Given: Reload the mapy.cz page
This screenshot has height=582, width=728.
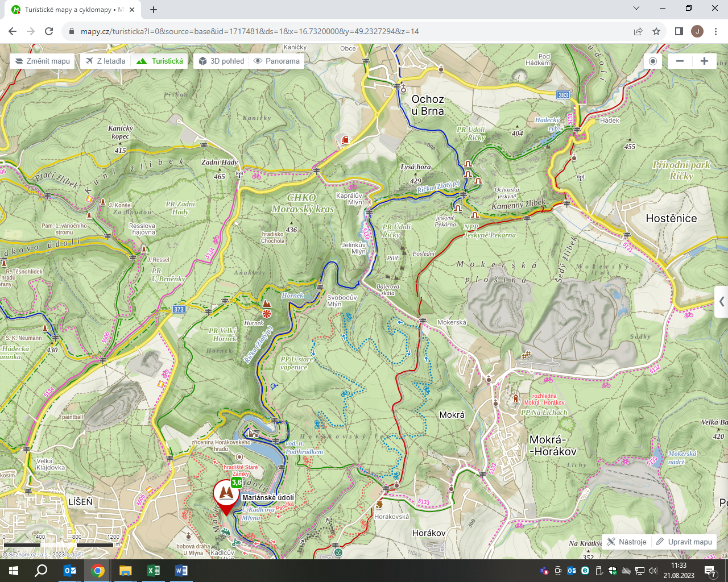Looking at the screenshot, I should pos(49,31).
